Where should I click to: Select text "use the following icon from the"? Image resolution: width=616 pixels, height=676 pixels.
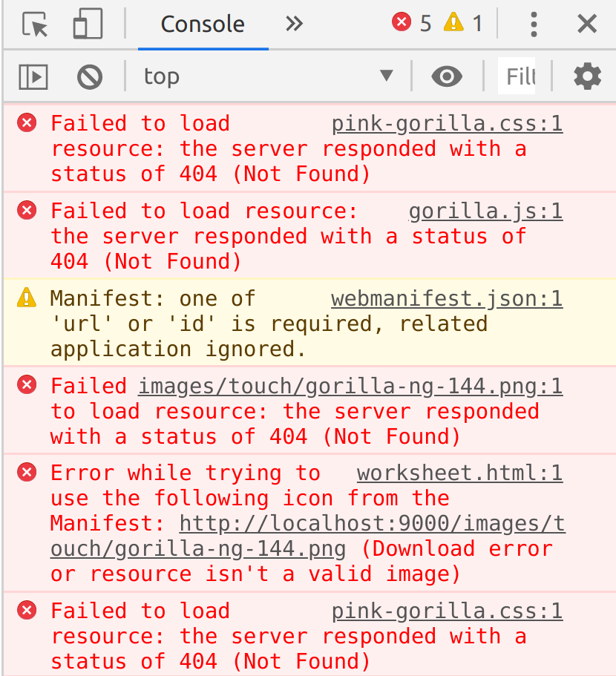(250, 499)
